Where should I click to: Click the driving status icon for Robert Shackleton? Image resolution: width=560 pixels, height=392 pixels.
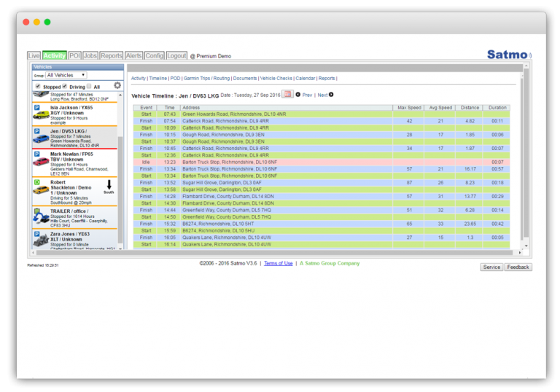coord(36,182)
